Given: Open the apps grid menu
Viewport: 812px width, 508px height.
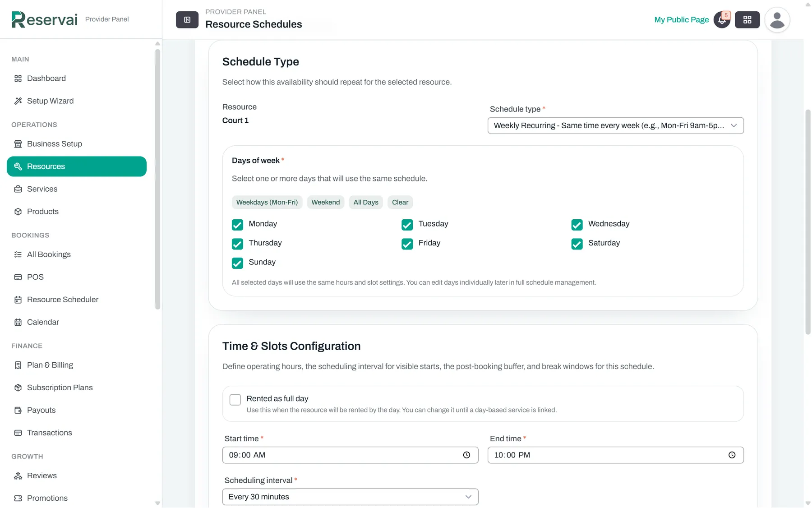Looking at the screenshot, I should pyautogui.click(x=747, y=20).
